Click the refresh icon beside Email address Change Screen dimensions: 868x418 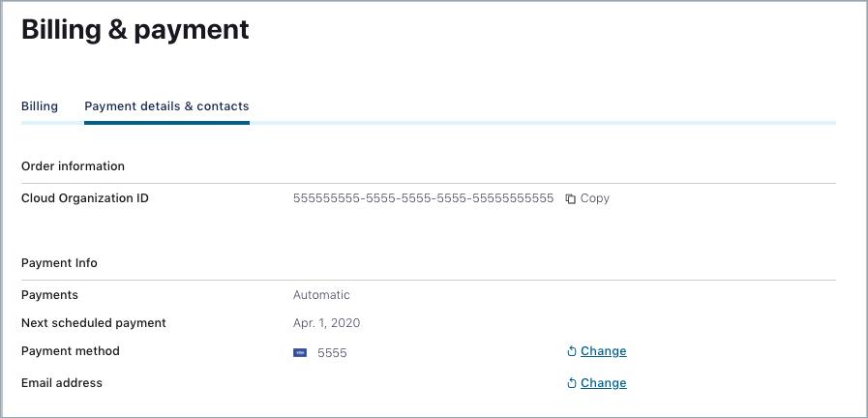coord(572,383)
